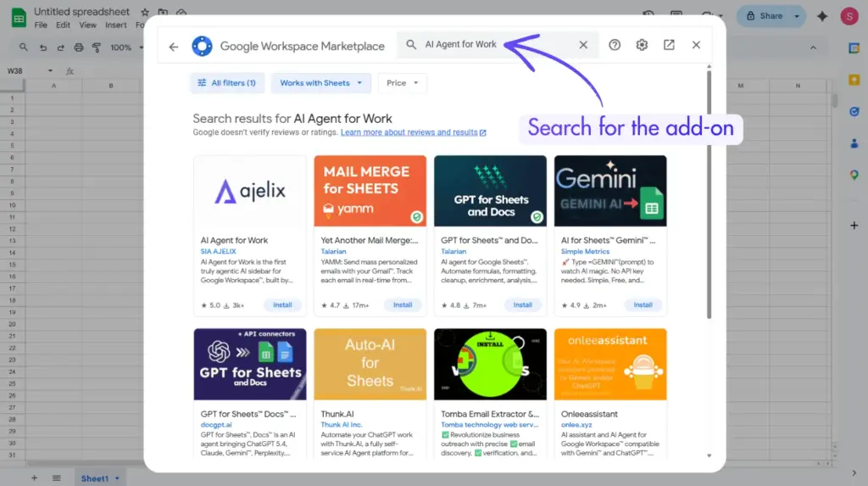Click the Redo icon in Sheets toolbar

coord(60,47)
